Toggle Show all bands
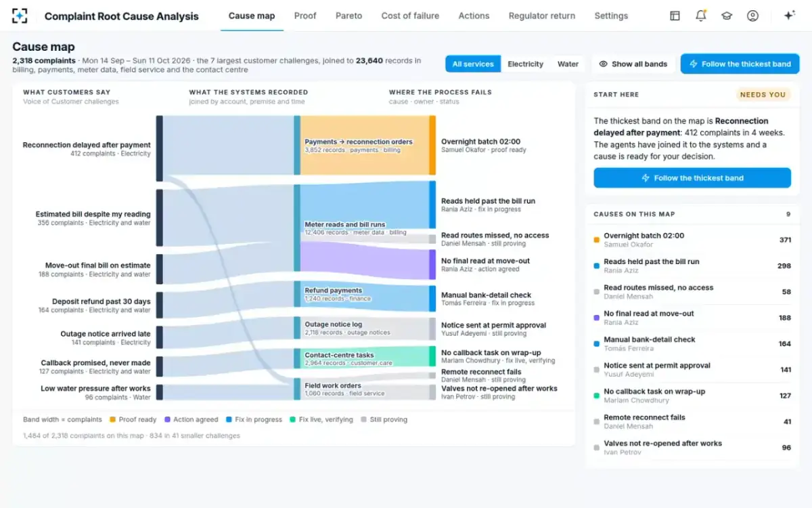Image resolution: width=812 pixels, height=508 pixels. pyautogui.click(x=633, y=64)
